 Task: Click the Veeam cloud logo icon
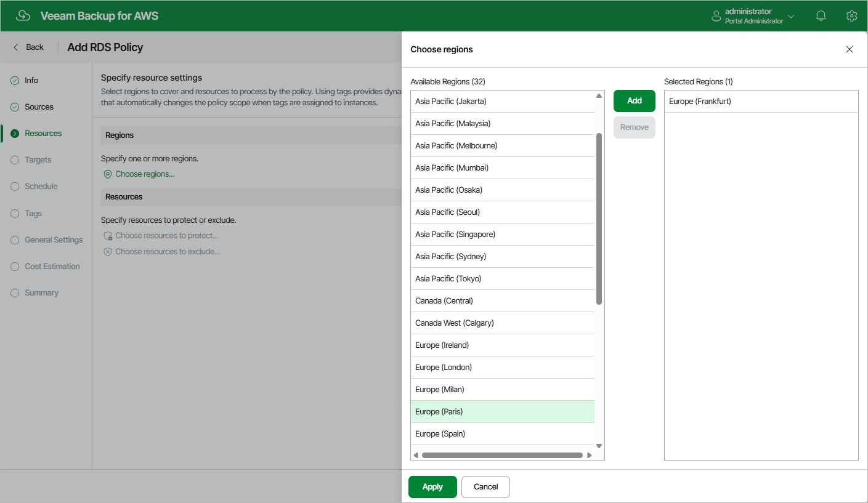23,16
